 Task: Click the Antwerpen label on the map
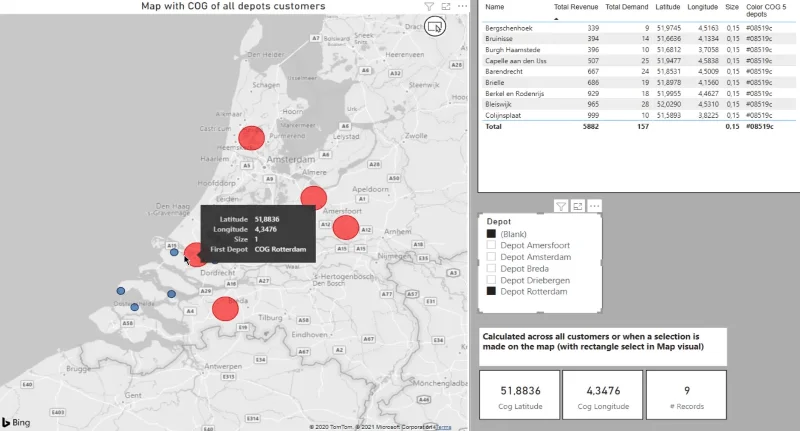point(223,366)
